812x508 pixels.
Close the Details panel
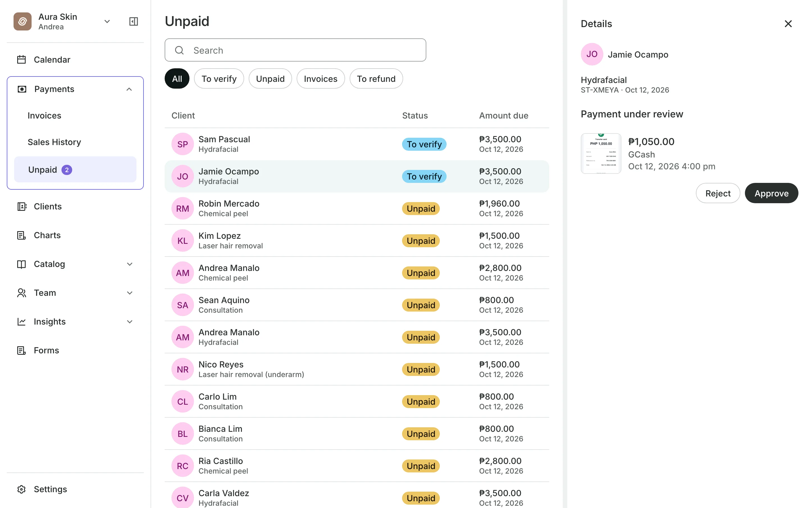tap(788, 23)
